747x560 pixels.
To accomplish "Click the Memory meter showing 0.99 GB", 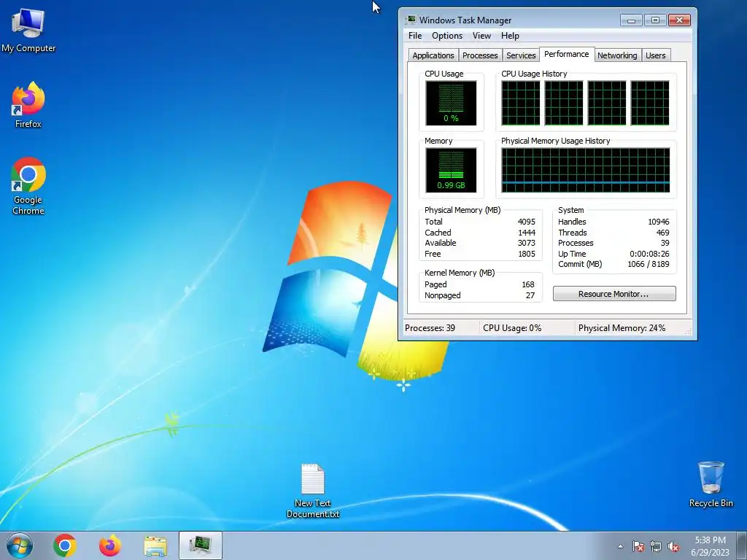I will coord(451,170).
